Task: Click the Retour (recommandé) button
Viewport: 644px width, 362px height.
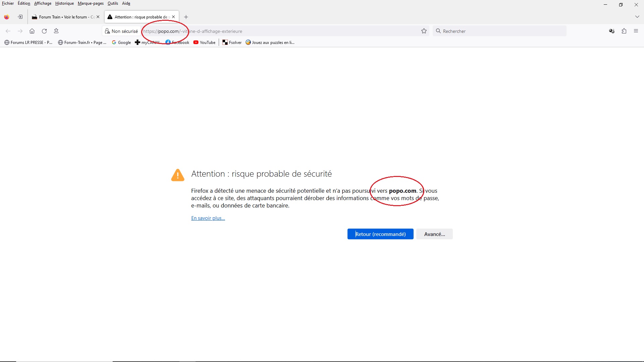Action: [x=380, y=234]
